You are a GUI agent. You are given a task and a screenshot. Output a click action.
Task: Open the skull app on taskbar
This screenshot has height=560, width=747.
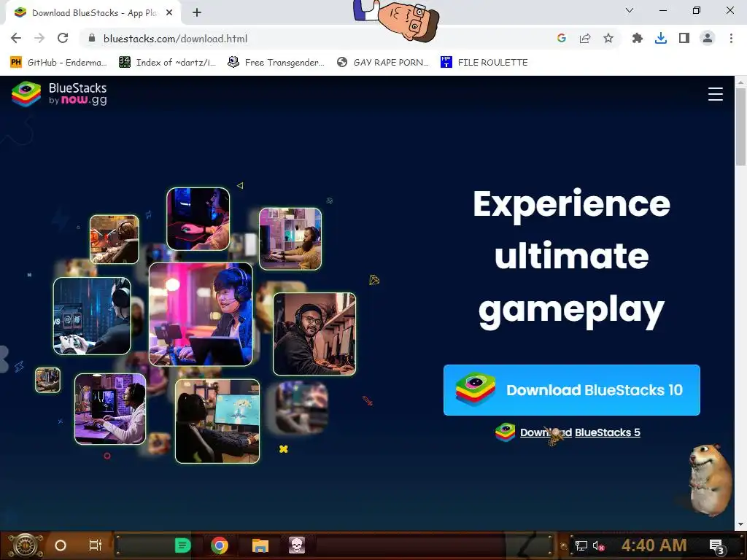pyautogui.click(x=296, y=545)
